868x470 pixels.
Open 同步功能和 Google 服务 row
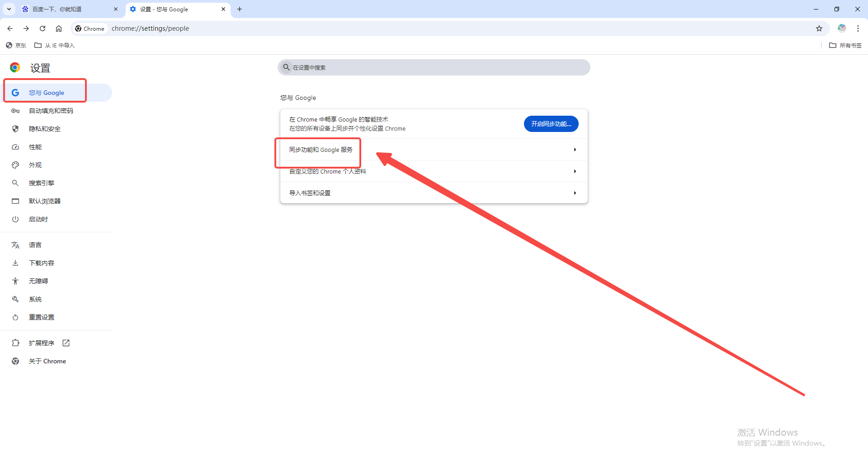[434, 150]
